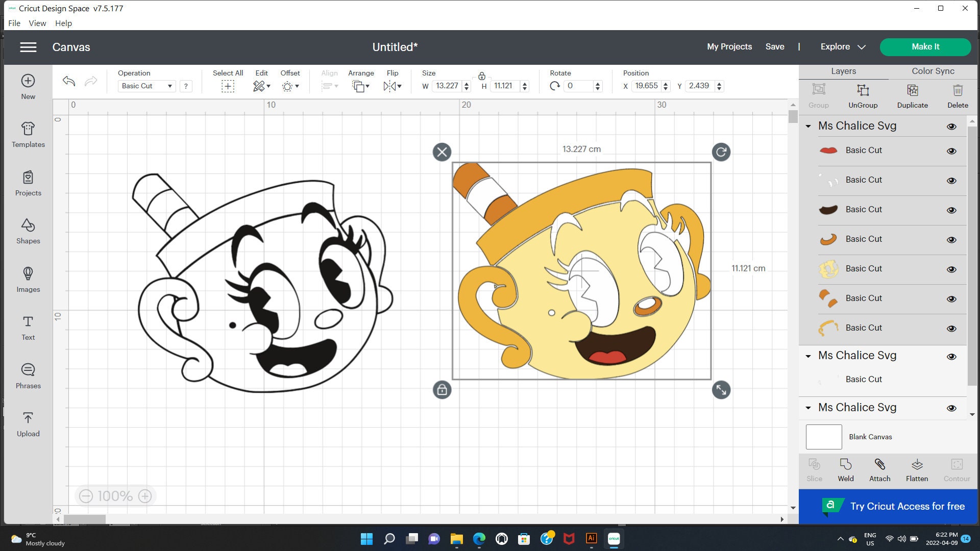Hide the Ms Chalice Svg group
Viewport: 980px width, 551px height.
click(952, 127)
